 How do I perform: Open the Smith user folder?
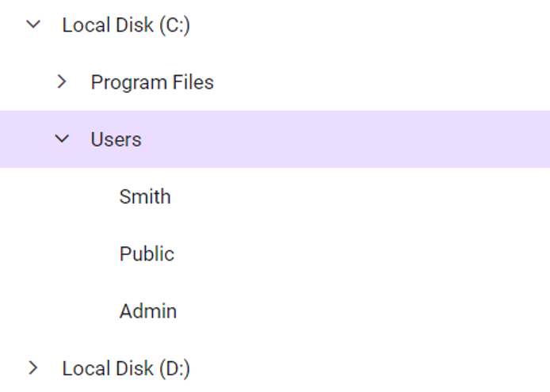[145, 196]
